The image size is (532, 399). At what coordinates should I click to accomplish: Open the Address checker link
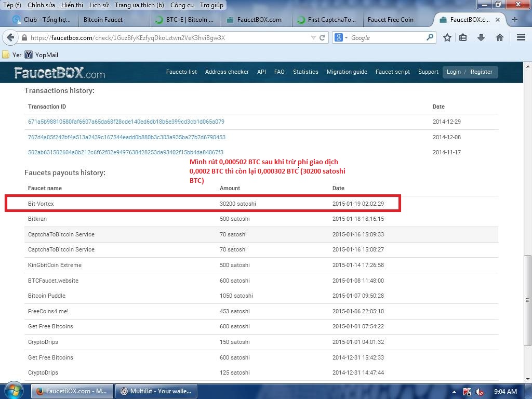(227, 72)
